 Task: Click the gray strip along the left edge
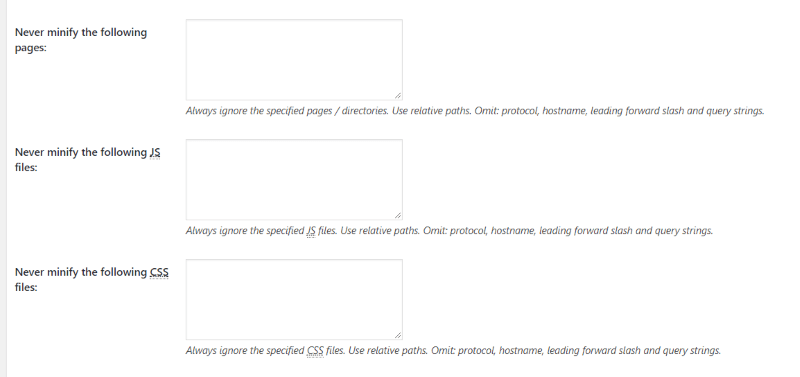[3, 188]
